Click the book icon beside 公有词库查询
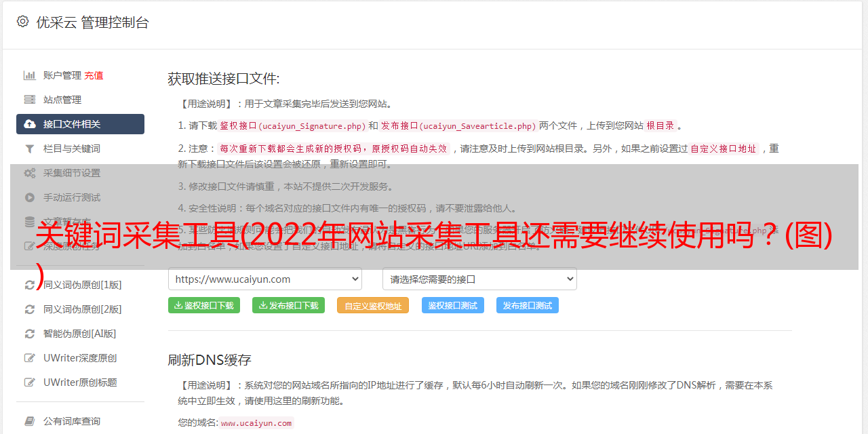Screen dimensions: 868x434 click(x=30, y=421)
